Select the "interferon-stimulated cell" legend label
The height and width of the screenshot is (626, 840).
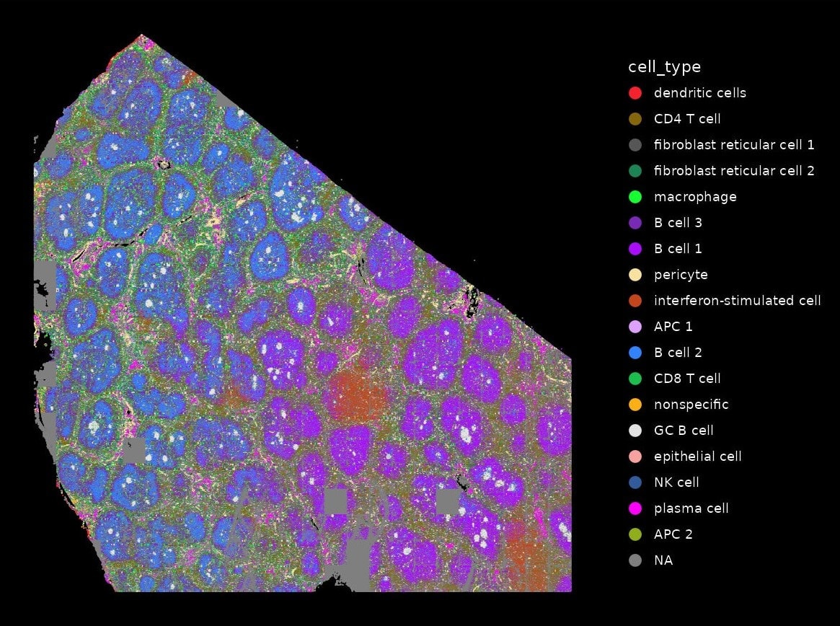click(x=737, y=301)
